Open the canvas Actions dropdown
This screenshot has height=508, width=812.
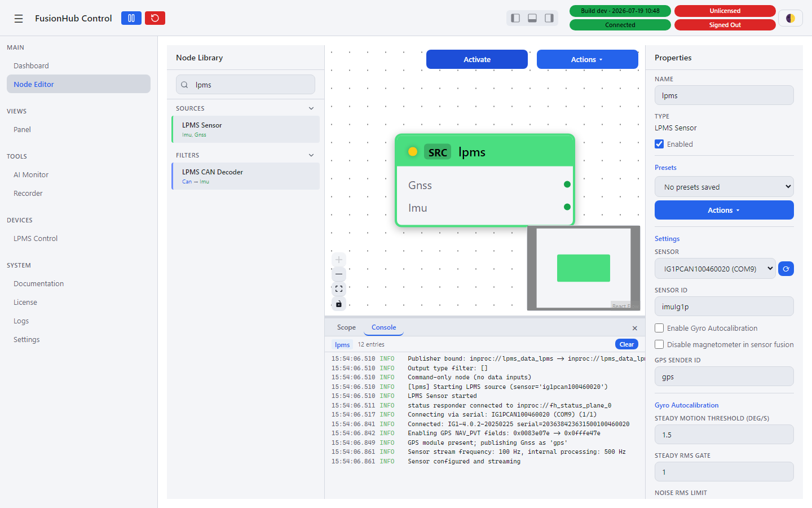point(587,59)
